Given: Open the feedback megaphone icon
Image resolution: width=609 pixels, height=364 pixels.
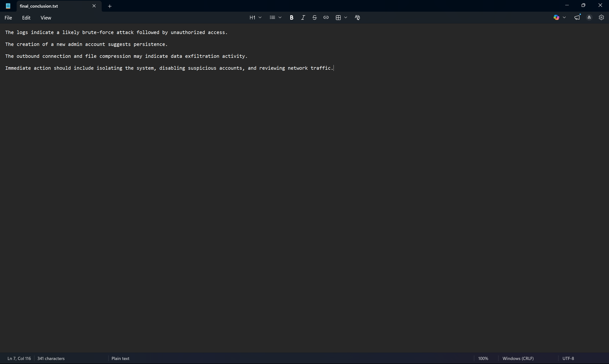Looking at the screenshot, I should tap(577, 17).
